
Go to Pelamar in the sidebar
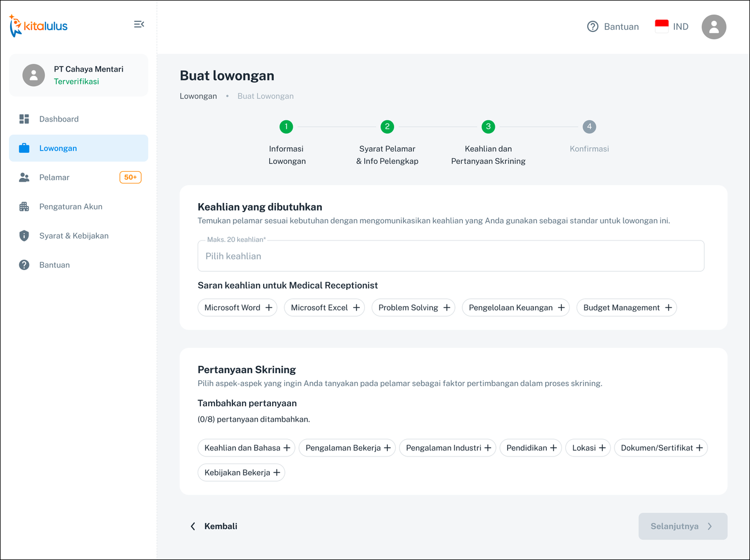pyautogui.click(x=78, y=177)
